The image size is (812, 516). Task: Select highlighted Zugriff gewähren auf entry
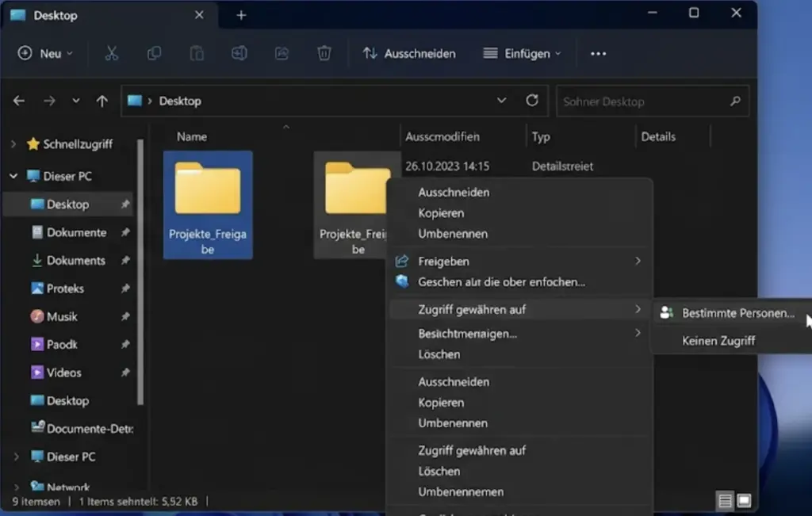coord(519,309)
